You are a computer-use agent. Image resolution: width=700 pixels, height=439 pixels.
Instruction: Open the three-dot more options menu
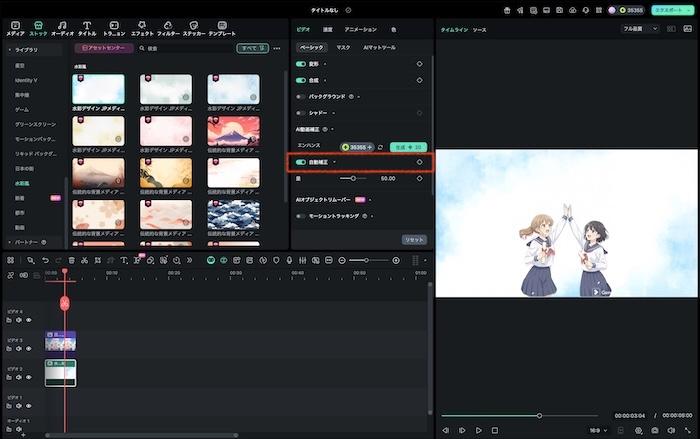277,48
